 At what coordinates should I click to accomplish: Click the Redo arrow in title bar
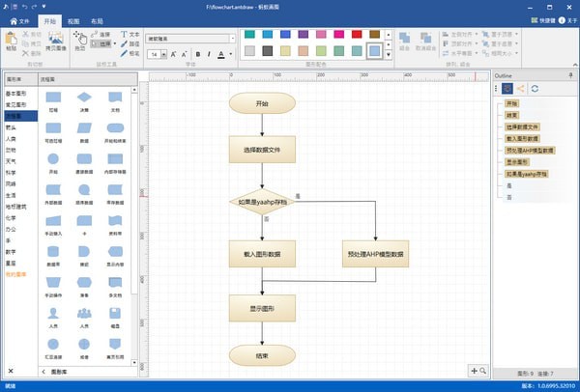pos(34,7)
